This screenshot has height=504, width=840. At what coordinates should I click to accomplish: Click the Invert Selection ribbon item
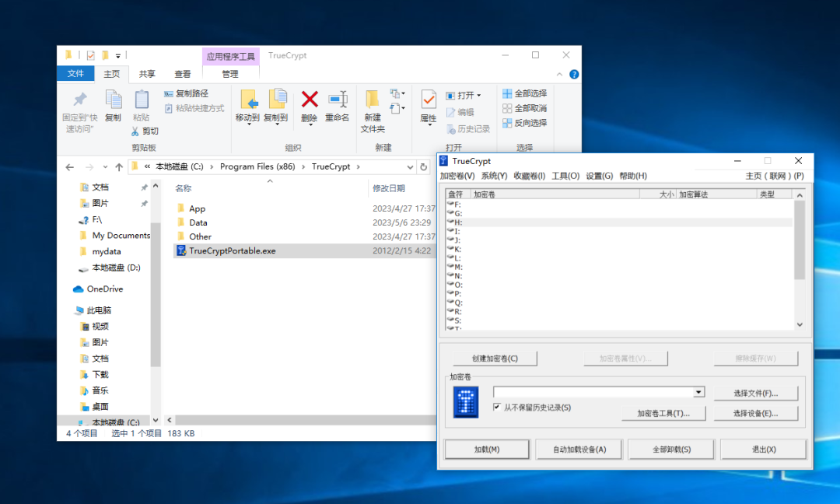tap(524, 123)
